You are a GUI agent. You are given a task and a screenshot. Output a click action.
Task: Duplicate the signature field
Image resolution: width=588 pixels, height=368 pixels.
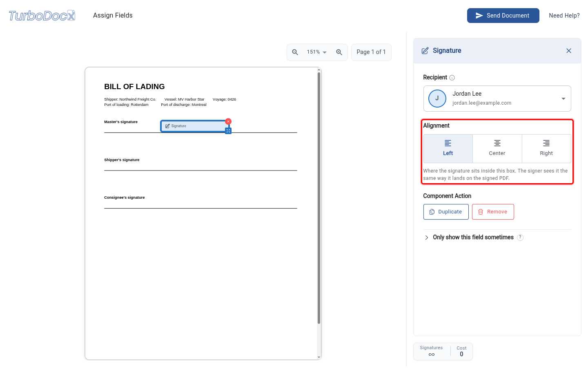click(x=446, y=212)
